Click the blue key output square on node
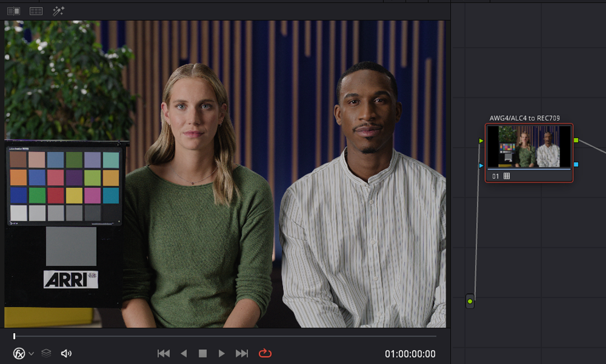 pos(576,164)
